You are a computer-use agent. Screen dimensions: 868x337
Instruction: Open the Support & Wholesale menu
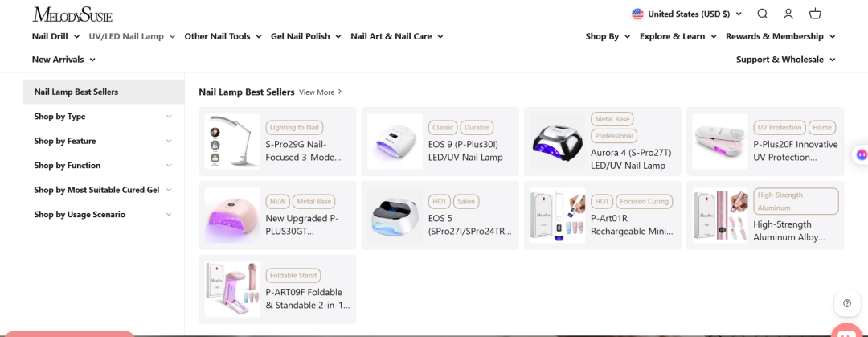tap(785, 60)
